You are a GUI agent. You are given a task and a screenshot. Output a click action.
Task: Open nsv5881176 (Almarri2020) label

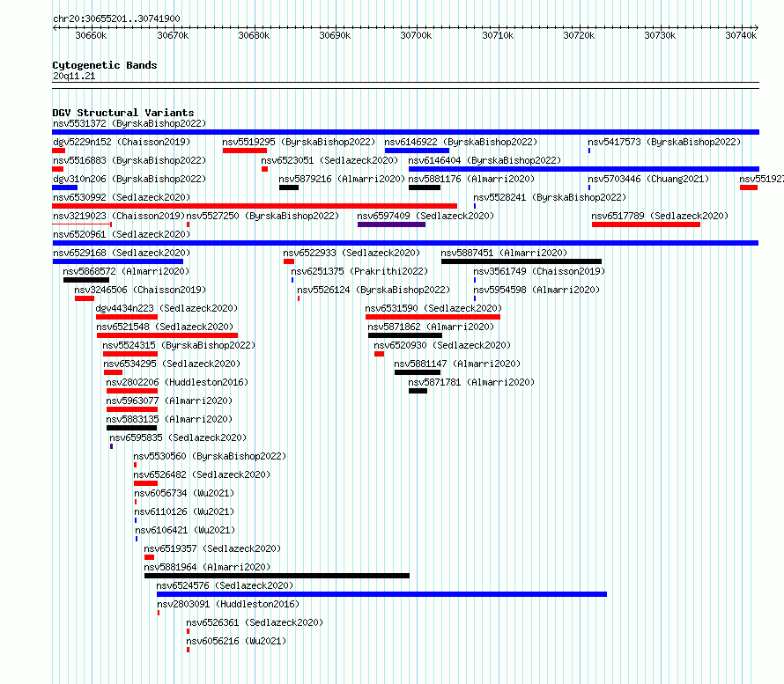tap(471, 179)
